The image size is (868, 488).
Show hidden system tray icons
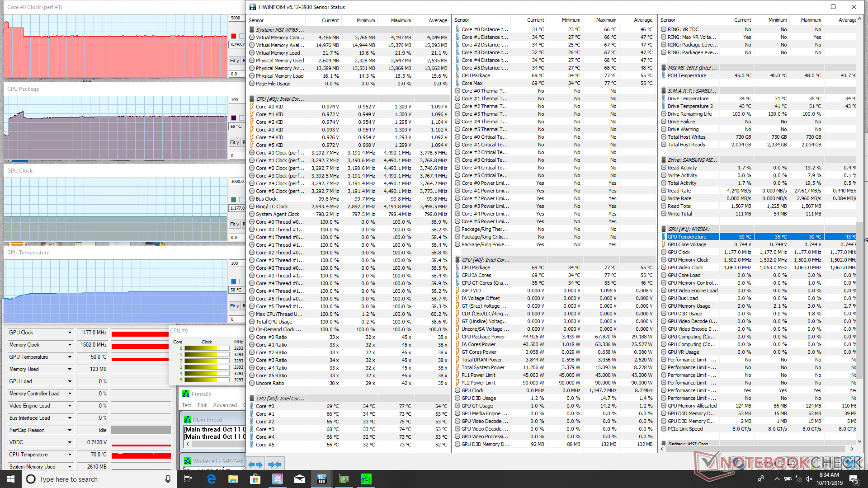pos(777,479)
